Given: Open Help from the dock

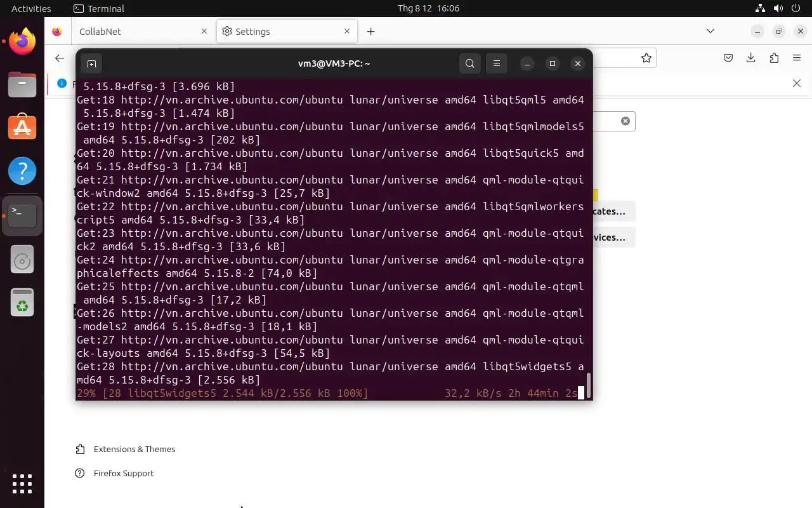Looking at the screenshot, I should [22, 171].
